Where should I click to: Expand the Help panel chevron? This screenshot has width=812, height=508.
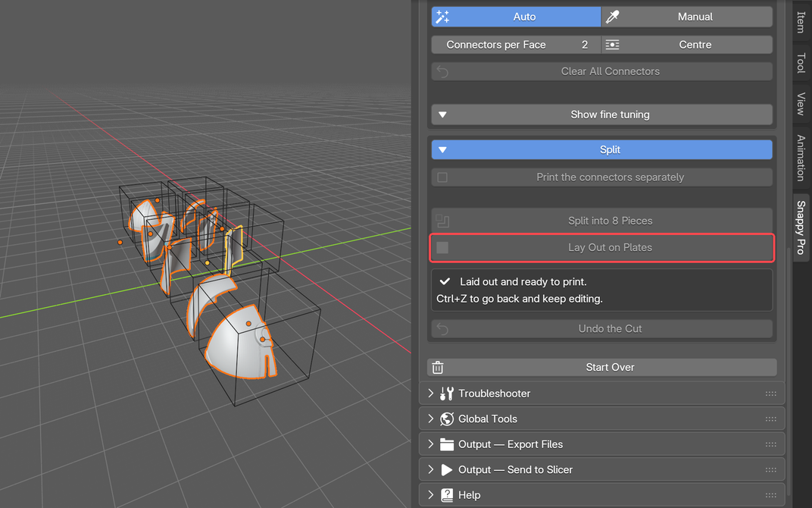431,495
